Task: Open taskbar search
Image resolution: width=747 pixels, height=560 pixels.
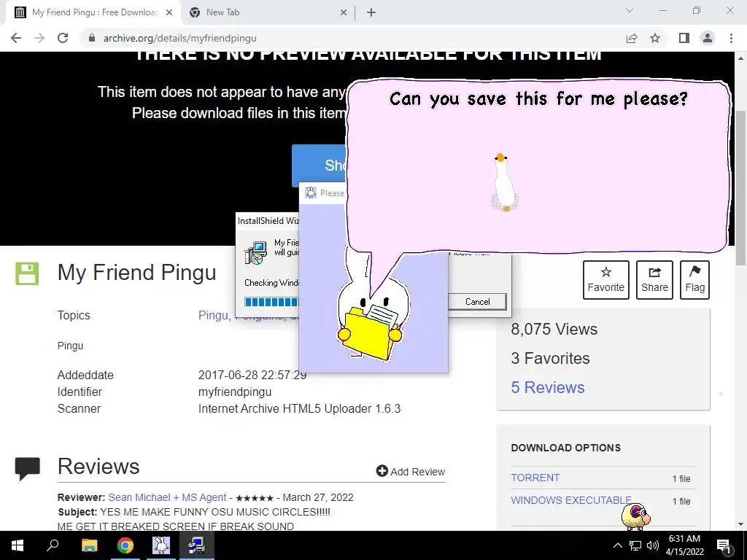Action: point(53,545)
